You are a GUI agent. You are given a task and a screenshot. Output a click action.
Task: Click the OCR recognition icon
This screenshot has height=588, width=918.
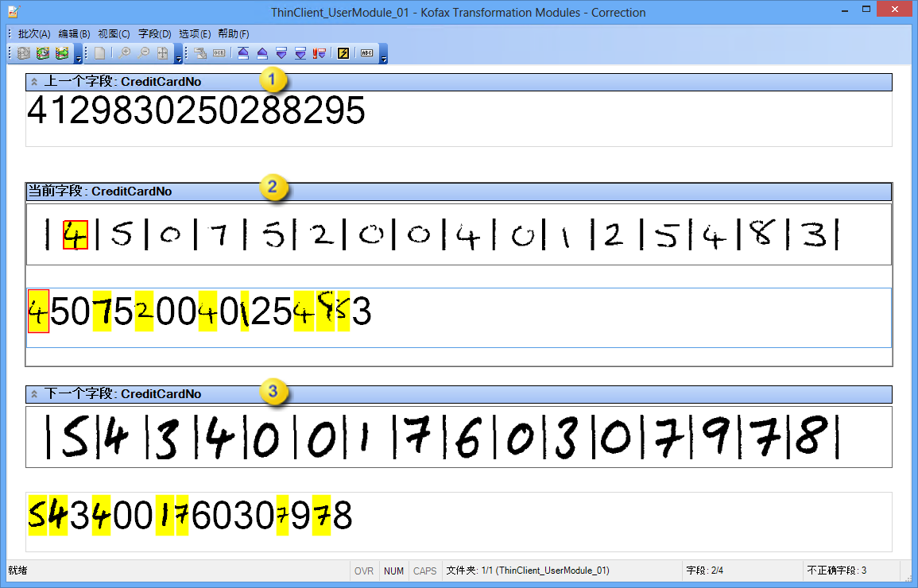(x=219, y=52)
